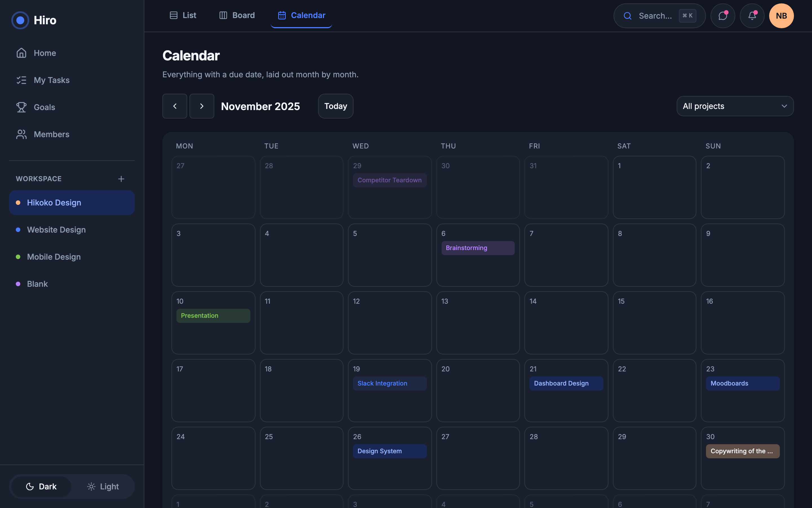The image size is (812, 508).
Task: Click the WORKSPACE section header
Action: [39, 179]
